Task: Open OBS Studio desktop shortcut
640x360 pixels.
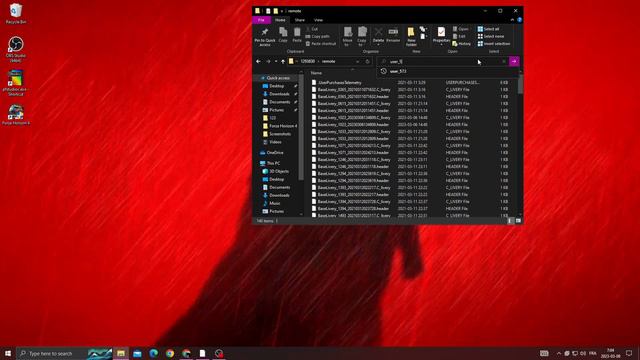Action: pos(16,50)
